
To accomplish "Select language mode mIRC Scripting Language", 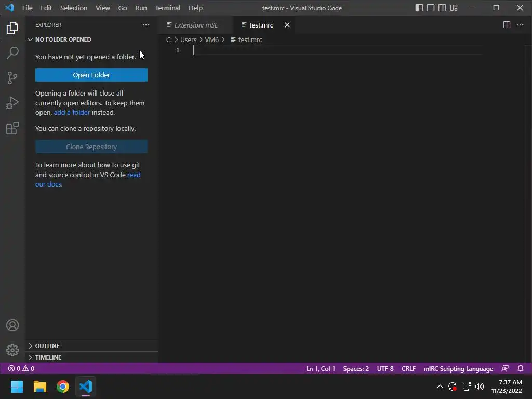I will pyautogui.click(x=458, y=368).
